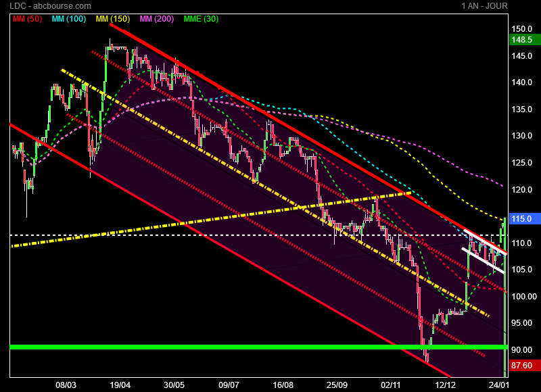Click the yellow MM (150) legend label
This screenshot has height=392, width=541.
click(x=113, y=19)
